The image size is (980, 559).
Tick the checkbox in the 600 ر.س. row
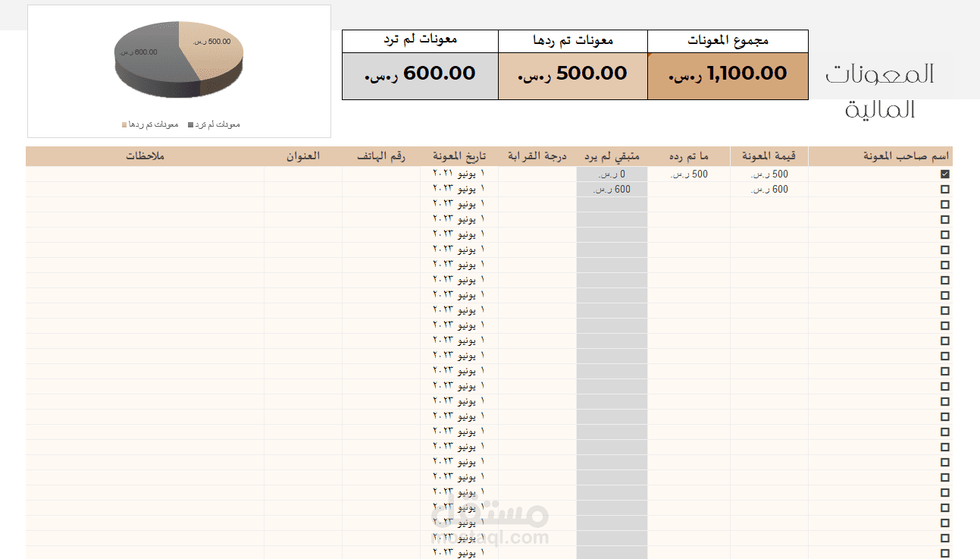coord(944,189)
